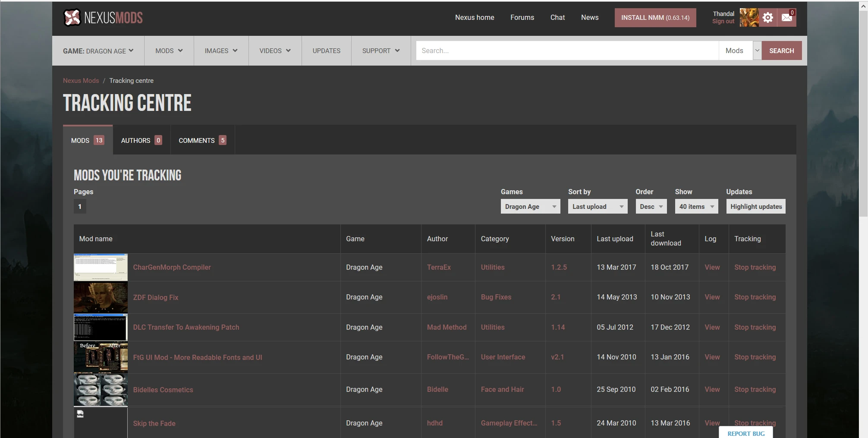Open author Bidelle profile

(437, 390)
